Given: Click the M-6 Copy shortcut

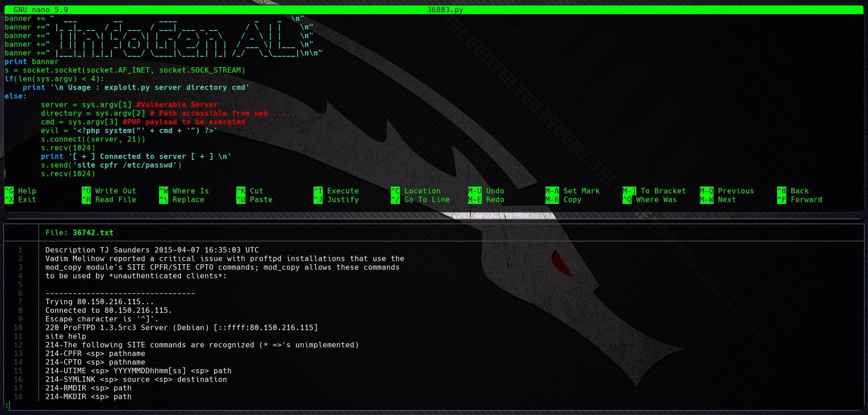Looking at the screenshot, I should (x=564, y=199).
